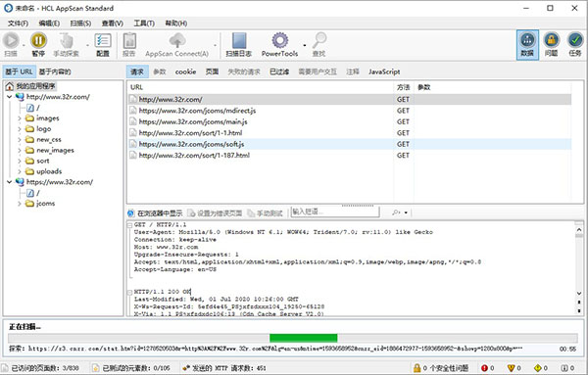Image resolution: width=588 pixels, height=375 pixels.
Task: Select the jcoms/mdirect.js request row
Action: point(349,111)
